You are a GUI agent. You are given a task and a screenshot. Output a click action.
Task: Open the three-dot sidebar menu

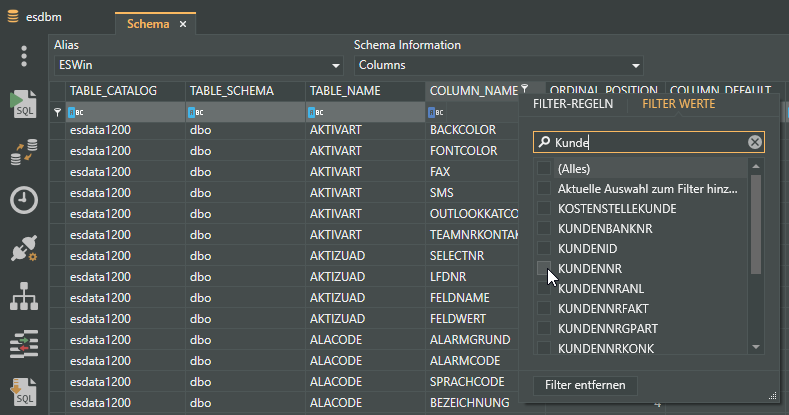24,56
